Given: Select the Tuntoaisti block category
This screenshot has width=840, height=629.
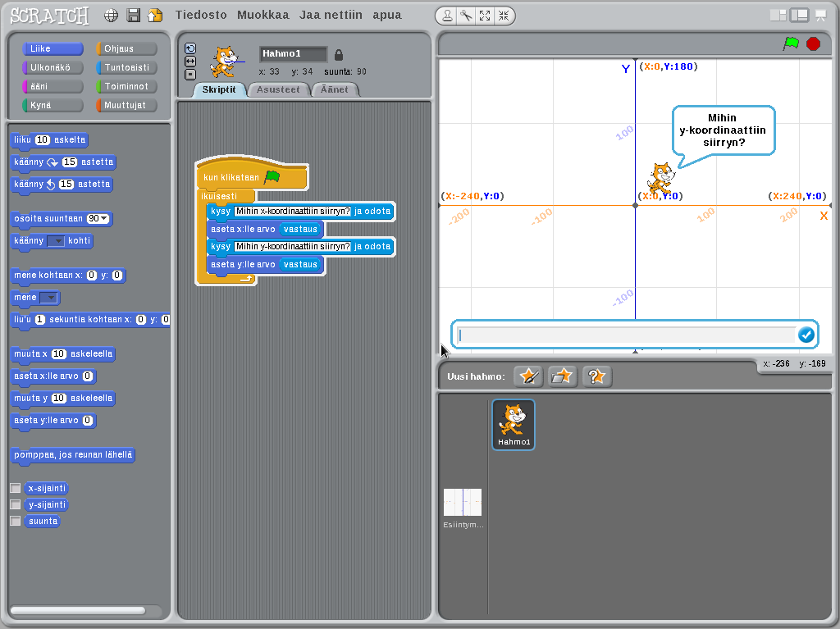Looking at the screenshot, I should pyautogui.click(x=126, y=67).
